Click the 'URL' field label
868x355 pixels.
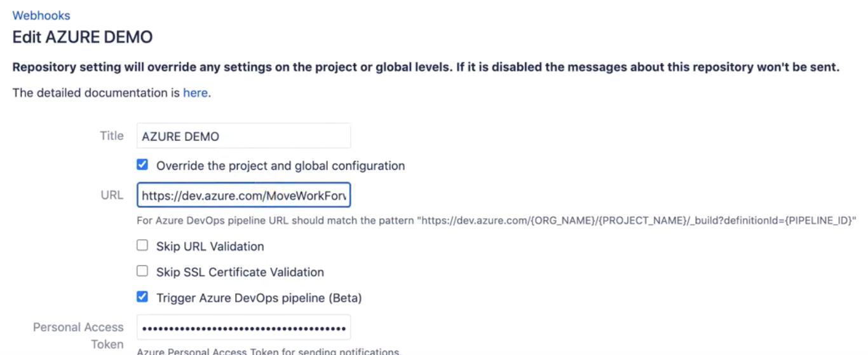point(112,195)
